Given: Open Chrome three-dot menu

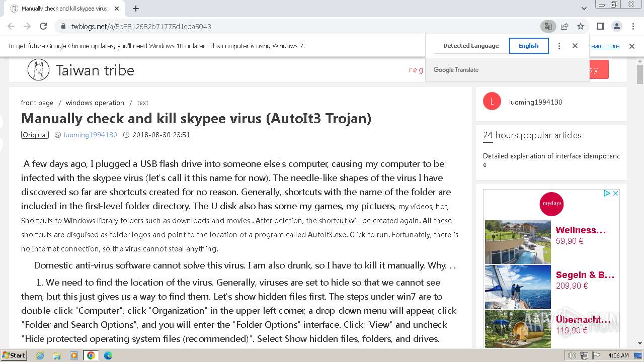Looking at the screenshot, I should click(x=632, y=26).
